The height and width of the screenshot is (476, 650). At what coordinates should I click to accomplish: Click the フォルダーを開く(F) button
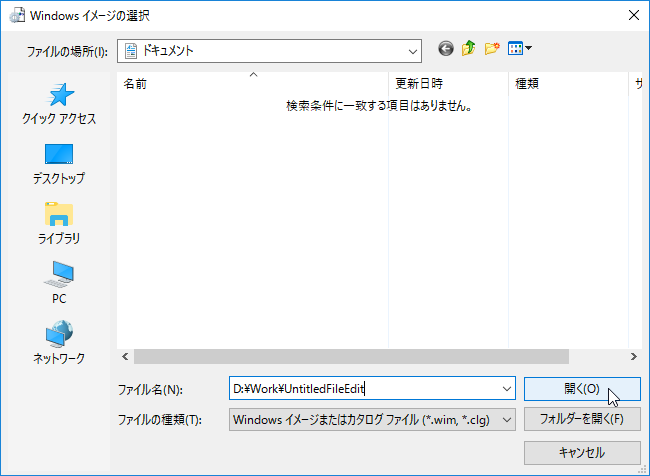coord(582,419)
